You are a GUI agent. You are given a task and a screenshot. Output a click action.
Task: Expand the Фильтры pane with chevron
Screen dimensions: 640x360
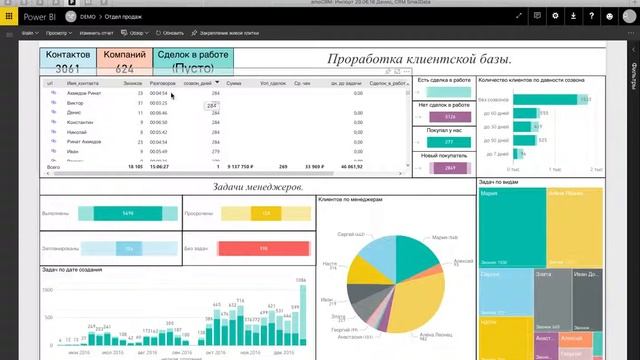click(633, 49)
